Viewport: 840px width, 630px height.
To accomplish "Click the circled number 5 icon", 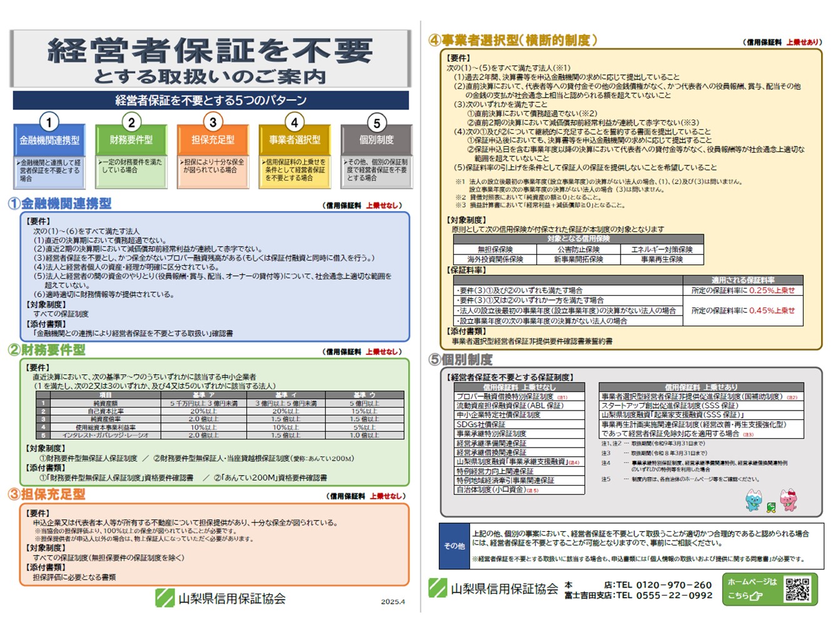I will (376, 123).
